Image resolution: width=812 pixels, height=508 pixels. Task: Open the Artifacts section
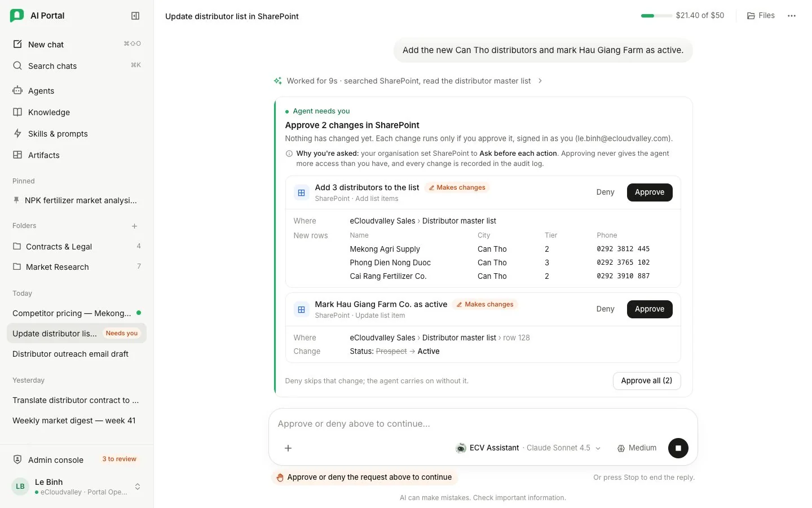77,155
